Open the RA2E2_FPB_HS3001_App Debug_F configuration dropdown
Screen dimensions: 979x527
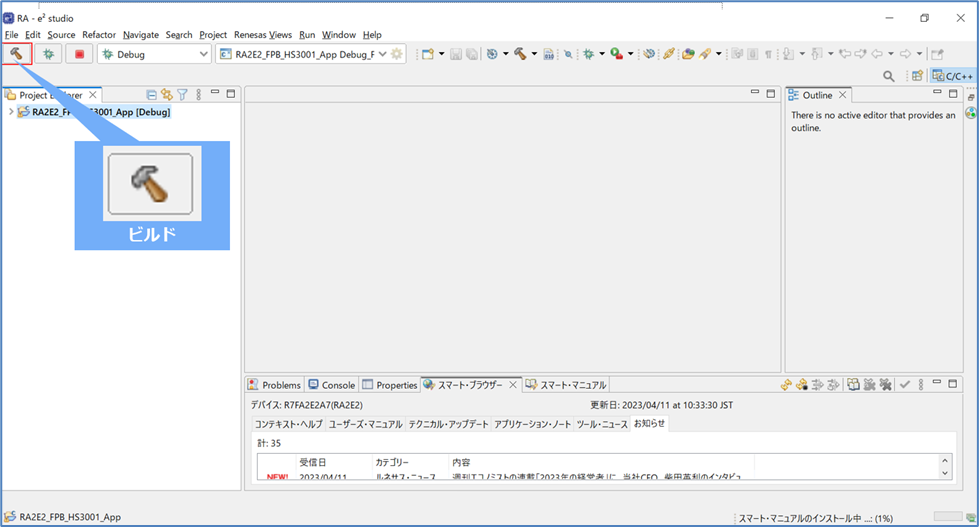point(383,54)
